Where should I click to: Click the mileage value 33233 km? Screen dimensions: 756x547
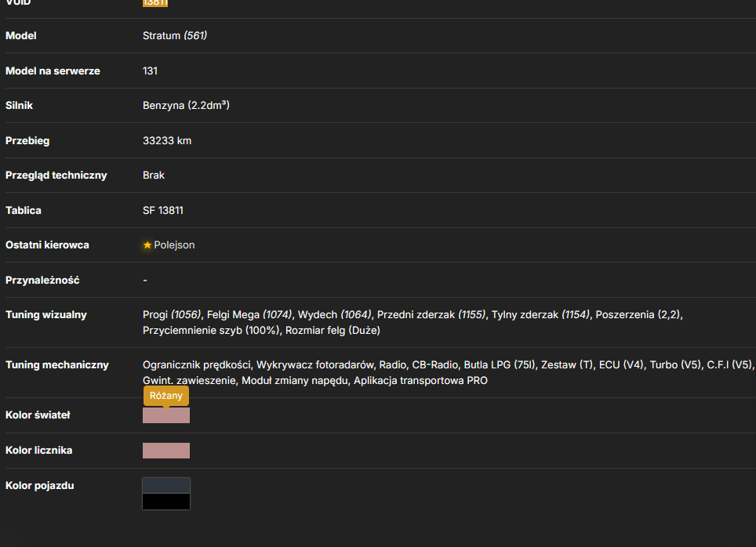point(167,141)
